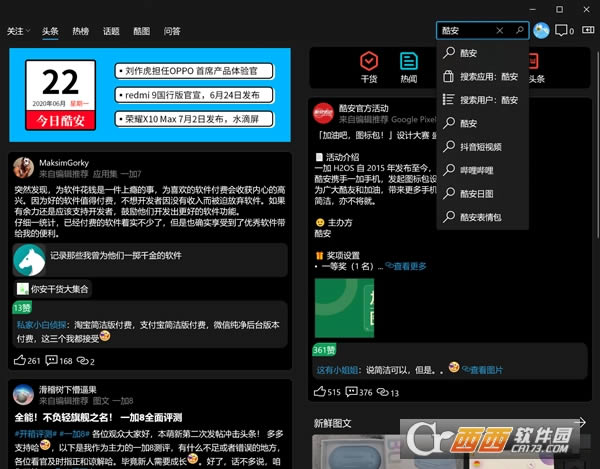This screenshot has height=469, width=600.
Task: Open the 热闻 category icon
Action: click(409, 67)
